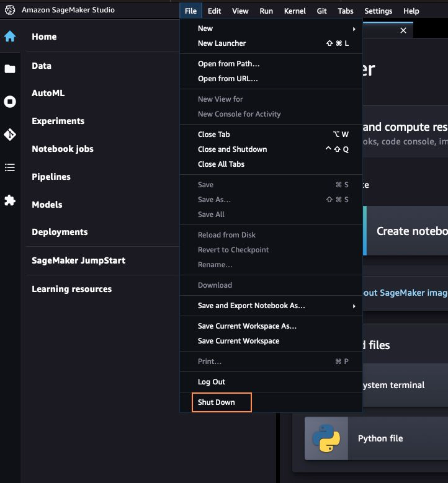Image resolution: width=448 pixels, height=483 pixels.
Task: Open the SageMaker images link
Action: click(x=405, y=293)
